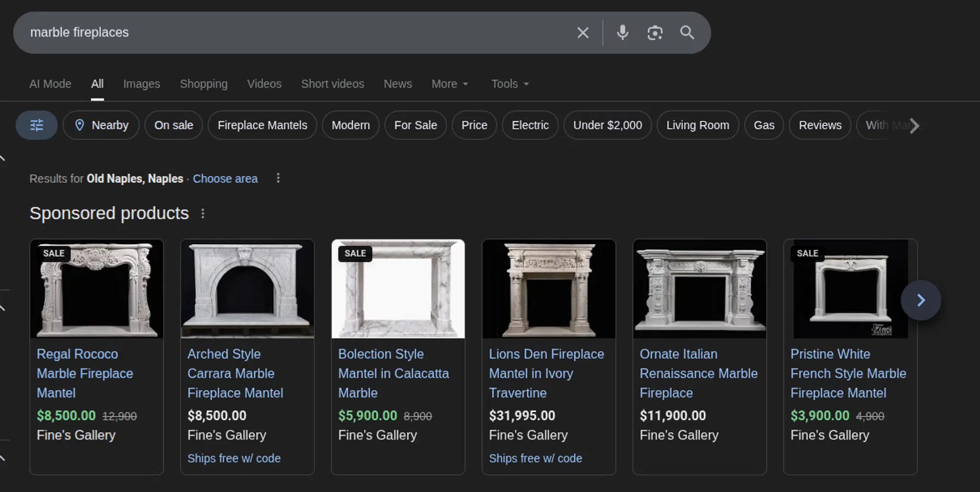Open the results location three-dot menu
This screenshot has height=492, width=980.
(278, 178)
